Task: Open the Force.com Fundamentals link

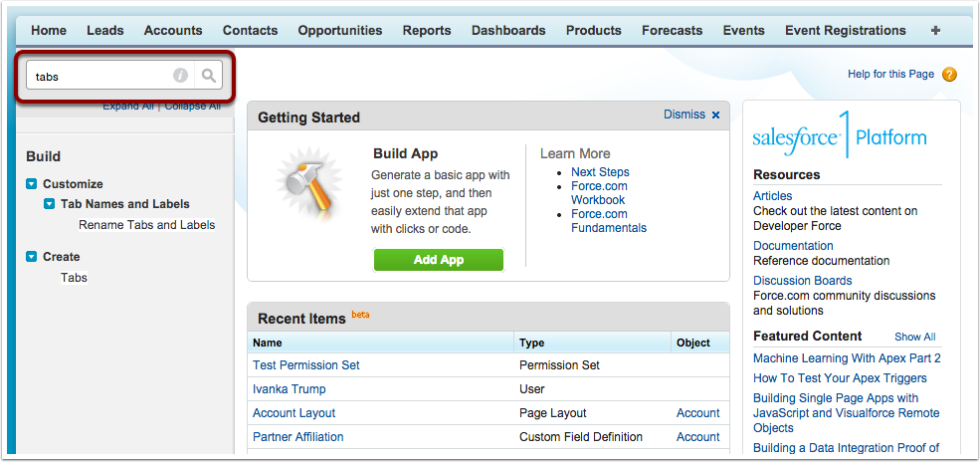Action: click(x=609, y=221)
